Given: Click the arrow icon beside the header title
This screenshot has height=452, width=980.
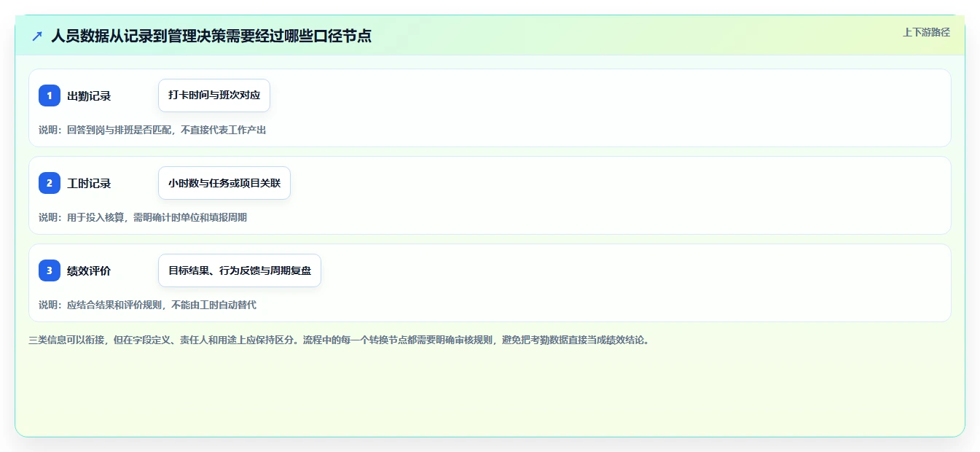Looking at the screenshot, I should click(37, 36).
